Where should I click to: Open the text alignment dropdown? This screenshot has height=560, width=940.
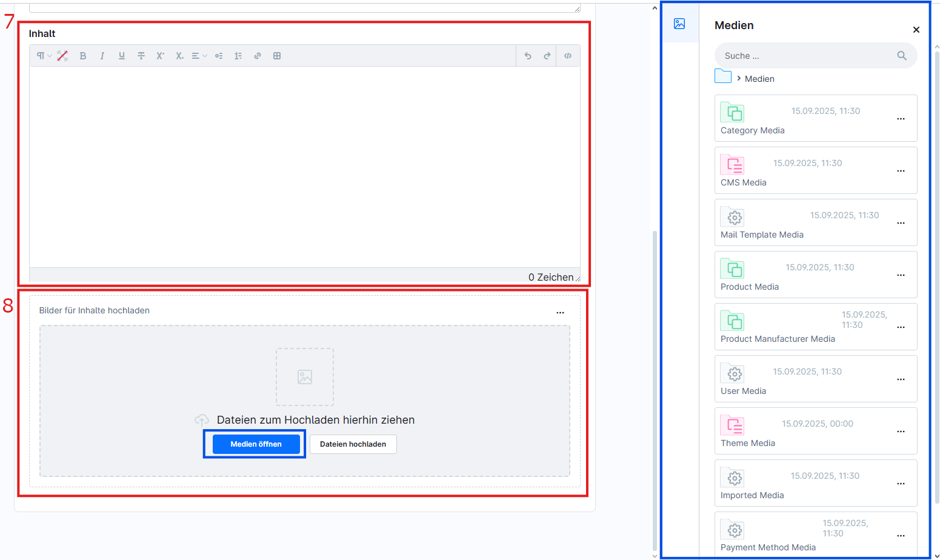(199, 56)
